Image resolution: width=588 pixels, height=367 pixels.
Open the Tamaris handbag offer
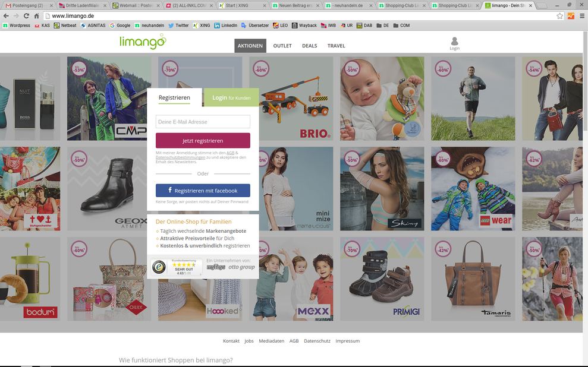tap(473, 279)
